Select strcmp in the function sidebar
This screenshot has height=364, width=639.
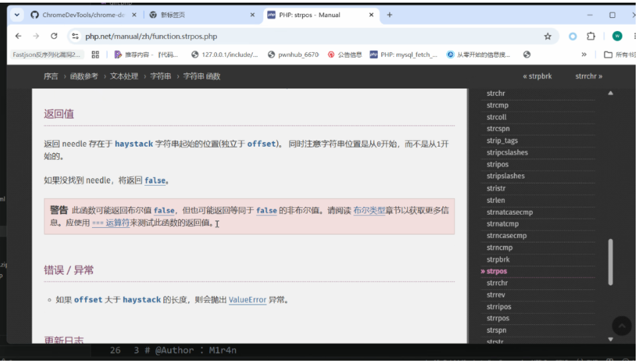[497, 105]
